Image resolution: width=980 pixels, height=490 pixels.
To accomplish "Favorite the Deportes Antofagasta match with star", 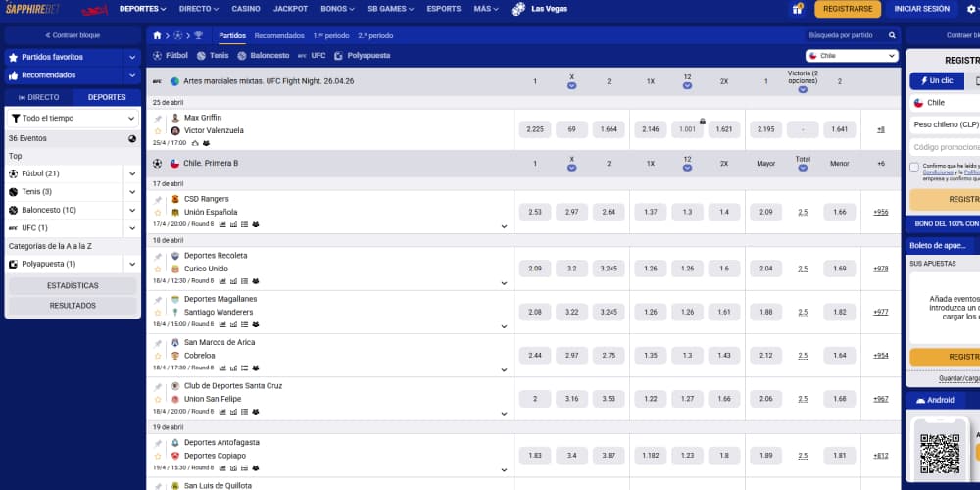I will (158, 457).
